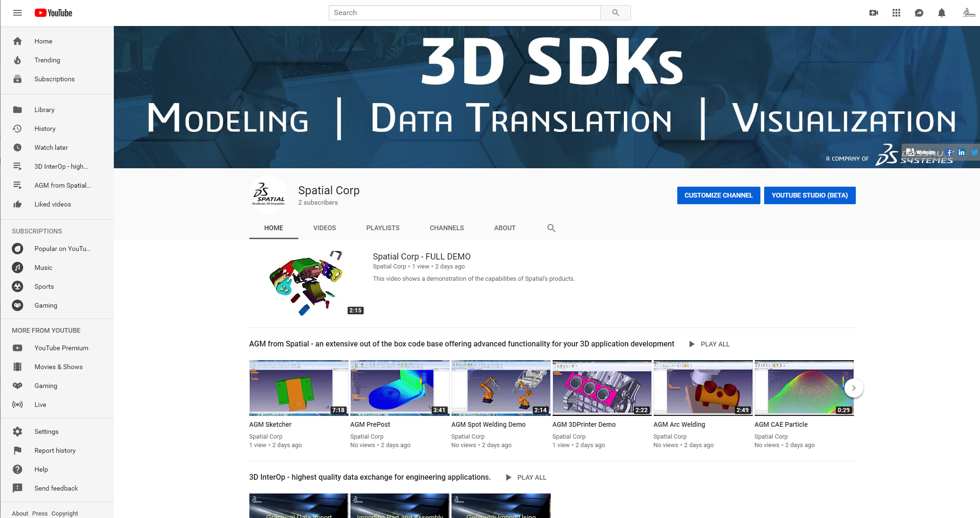Image resolution: width=980 pixels, height=518 pixels.
Task: Switch to the Videos tab
Action: 324,228
